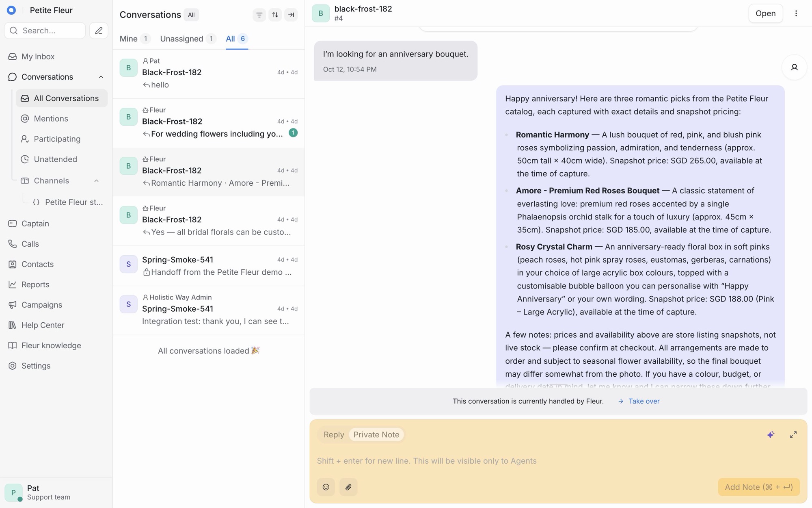Click the attach file paperclip icon

pos(348,487)
